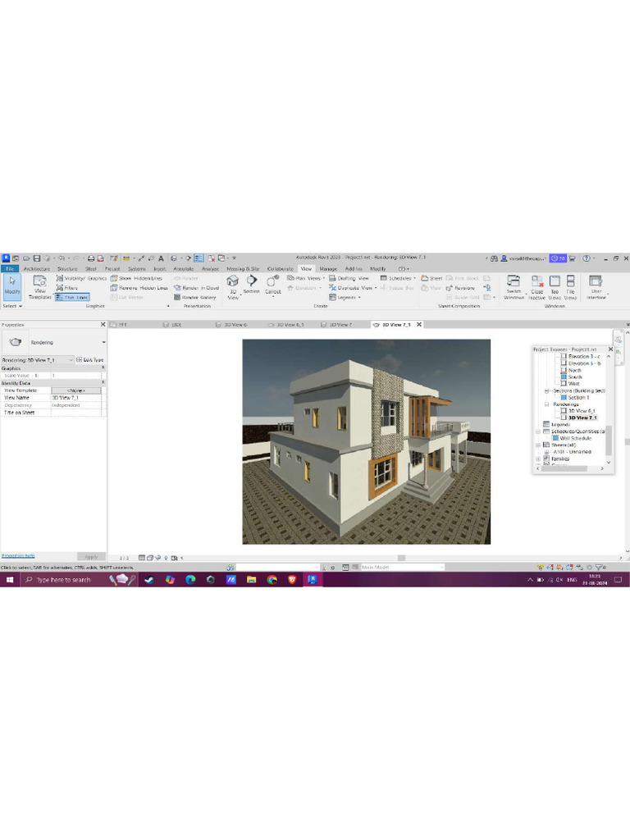Switch to Massing & Site tab
Screen dimensions: 630x840
tap(243, 269)
